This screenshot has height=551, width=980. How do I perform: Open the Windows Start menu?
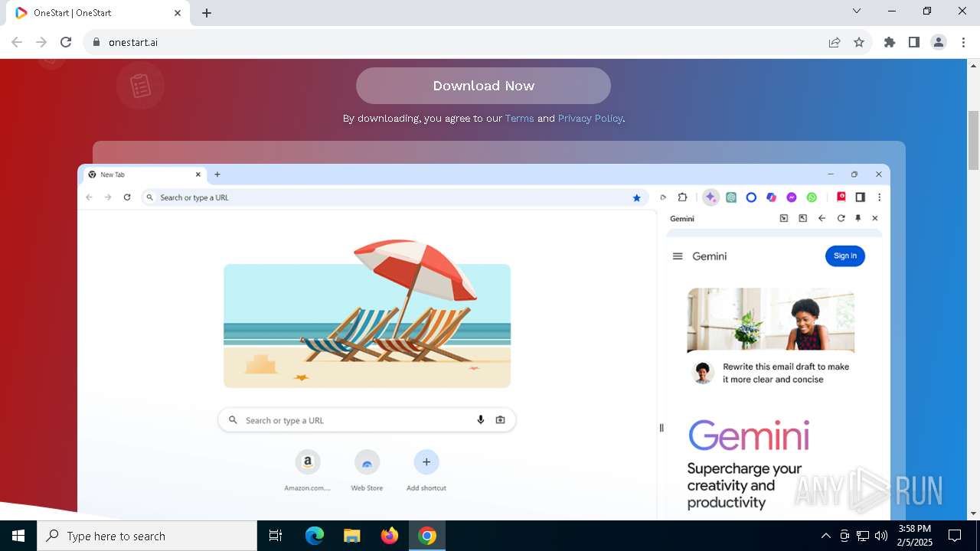click(18, 536)
